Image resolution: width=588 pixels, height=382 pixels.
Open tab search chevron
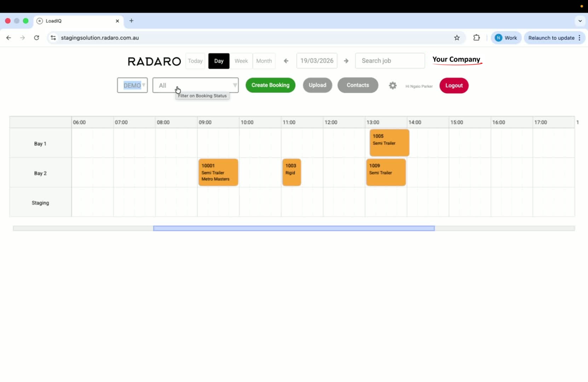(580, 21)
